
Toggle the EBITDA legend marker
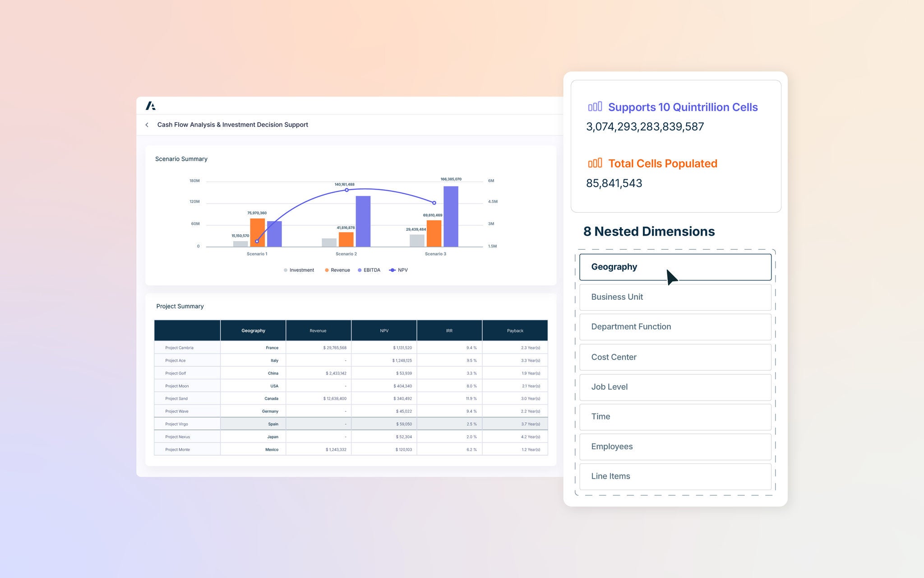(x=360, y=270)
